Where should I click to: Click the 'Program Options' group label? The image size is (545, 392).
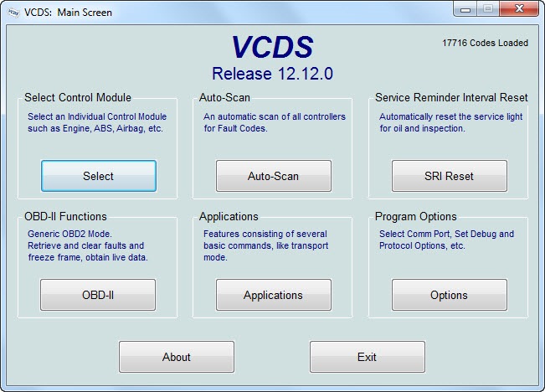click(416, 216)
